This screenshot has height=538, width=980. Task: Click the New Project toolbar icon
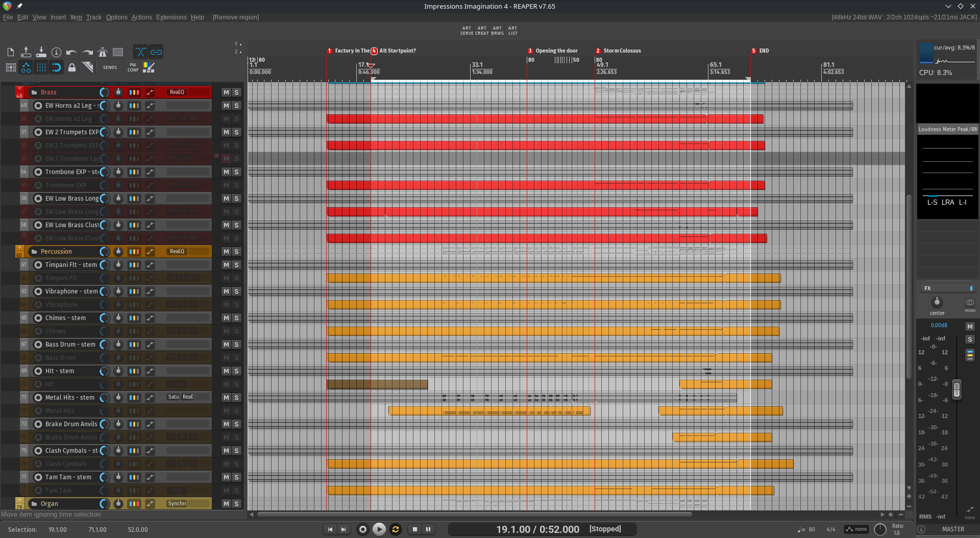[10, 52]
